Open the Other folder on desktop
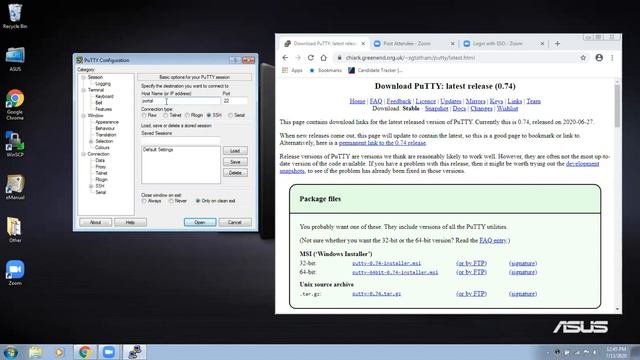Image resolution: width=640 pixels, height=360 pixels. (x=15, y=230)
